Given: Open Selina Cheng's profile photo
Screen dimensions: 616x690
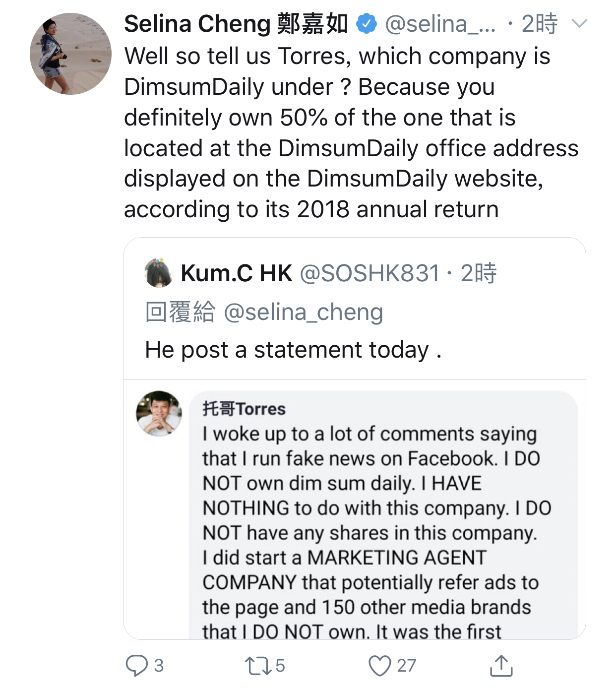Looking at the screenshot, I should 70,54.
